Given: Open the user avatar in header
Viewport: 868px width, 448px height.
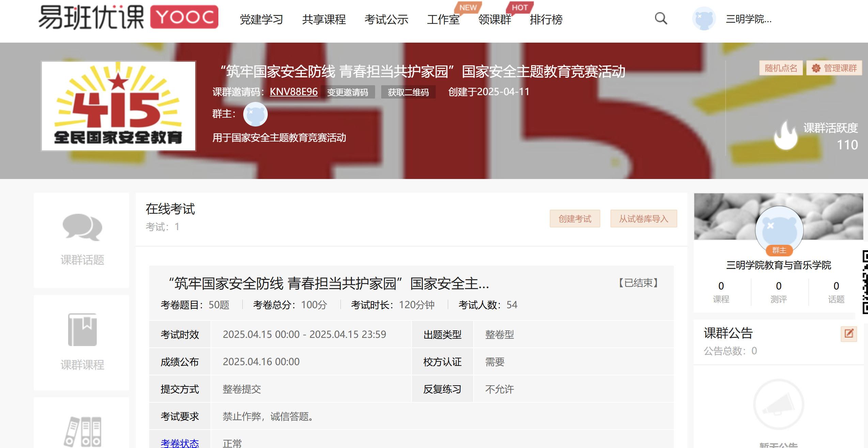Looking at the screenshot, I should (704, 19).
